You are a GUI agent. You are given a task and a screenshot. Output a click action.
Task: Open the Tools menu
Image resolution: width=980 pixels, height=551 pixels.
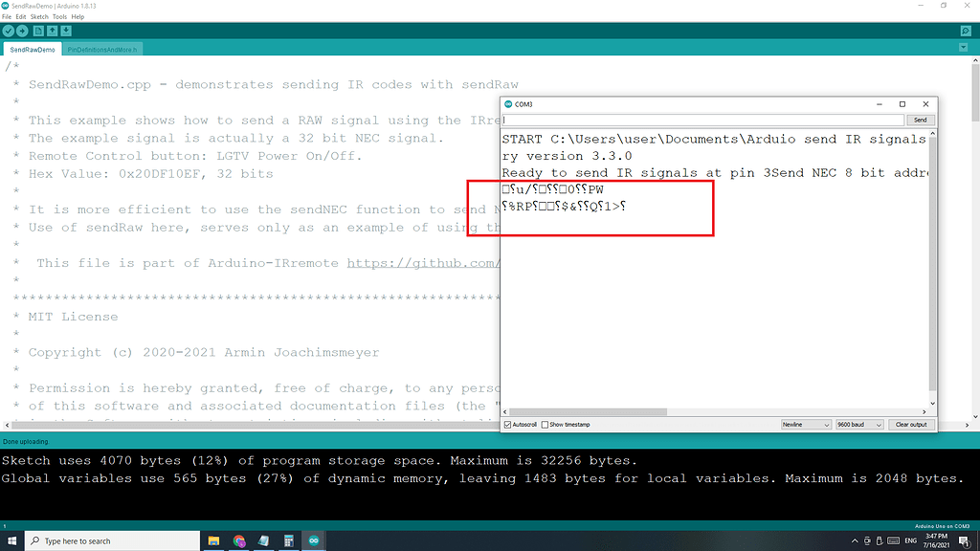(59, 16)
